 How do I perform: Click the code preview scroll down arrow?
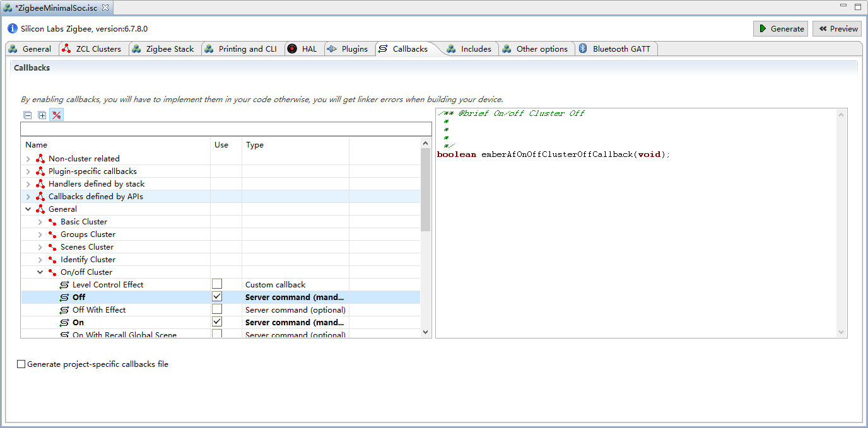coord(842,332)
